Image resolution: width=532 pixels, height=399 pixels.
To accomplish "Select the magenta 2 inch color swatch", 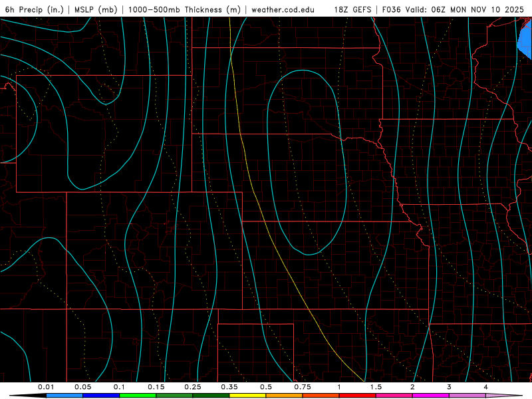I will tap(431, 396).
